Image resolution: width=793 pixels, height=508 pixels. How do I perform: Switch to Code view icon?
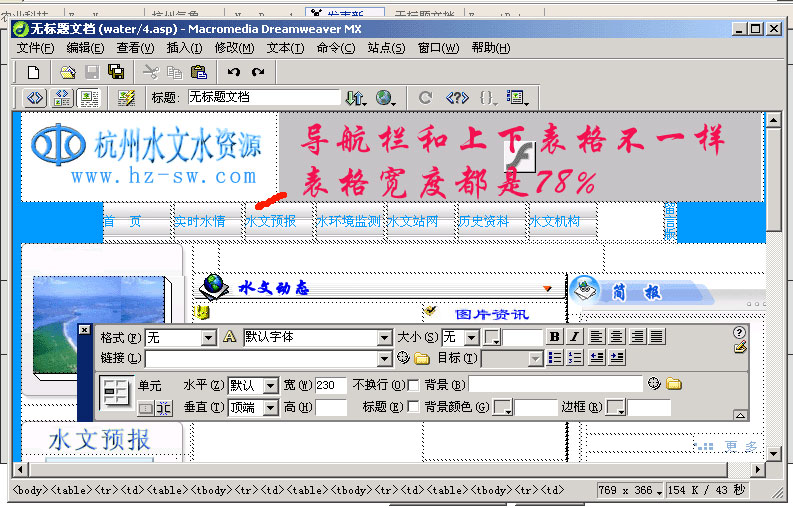(x=35, y=98)
